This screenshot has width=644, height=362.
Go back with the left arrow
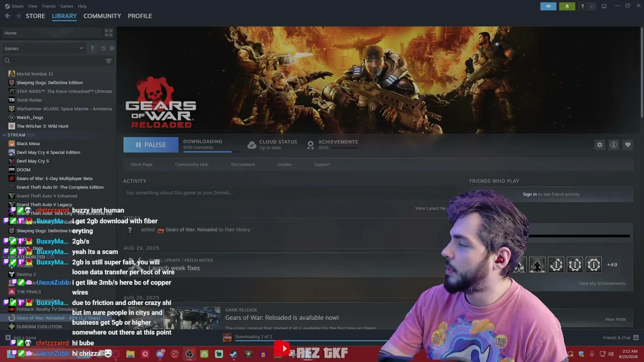[x=8, y=16]
